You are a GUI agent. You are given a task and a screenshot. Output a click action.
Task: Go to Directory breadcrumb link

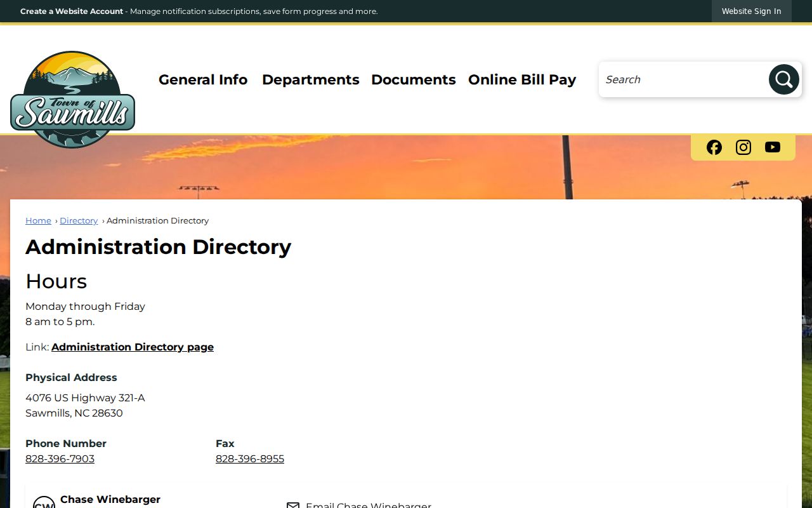pos(79,220)
